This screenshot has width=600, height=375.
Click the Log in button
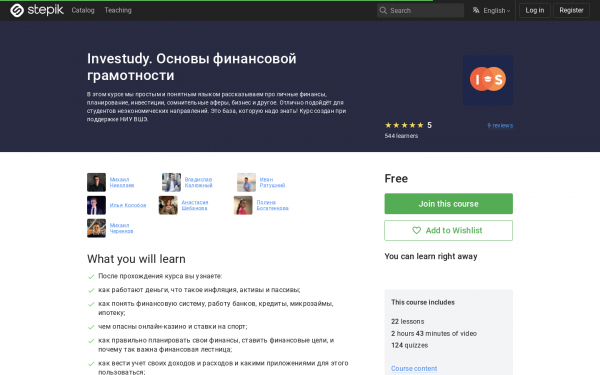[535, 10]
